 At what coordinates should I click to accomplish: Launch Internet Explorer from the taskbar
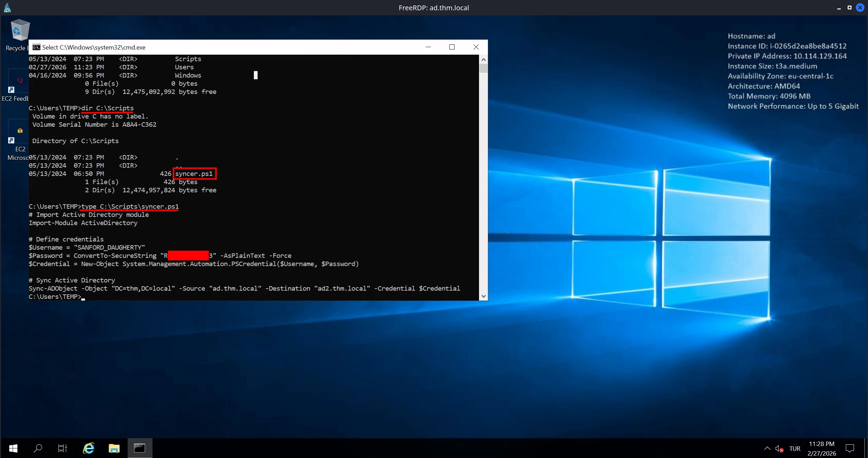pos(89,448)
